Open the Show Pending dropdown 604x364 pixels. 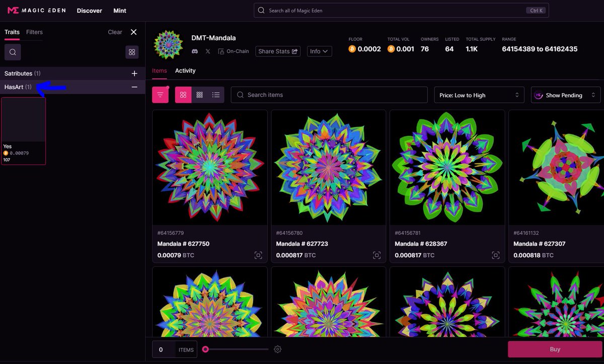(x=566, y=95)
